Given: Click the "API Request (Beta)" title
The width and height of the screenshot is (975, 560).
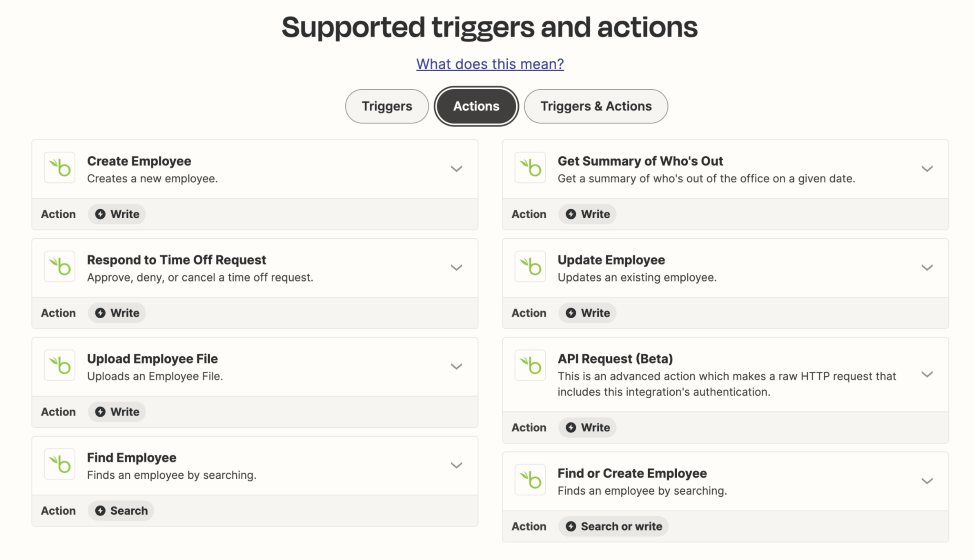Looking at the screenshot, I should pos(615,359).
